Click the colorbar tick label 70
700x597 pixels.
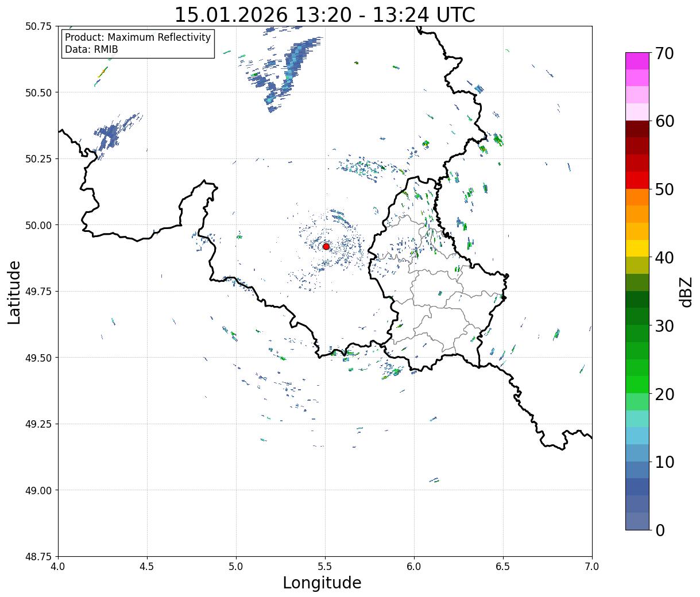pos(664,53)
